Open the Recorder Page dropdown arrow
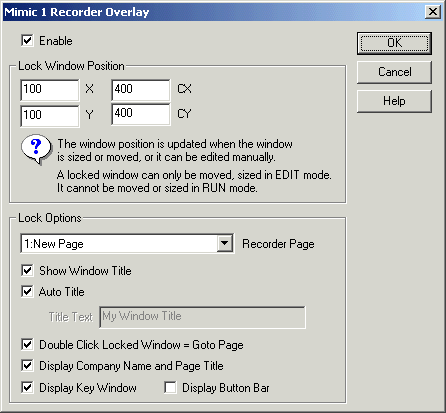 [x=225, y=244]
